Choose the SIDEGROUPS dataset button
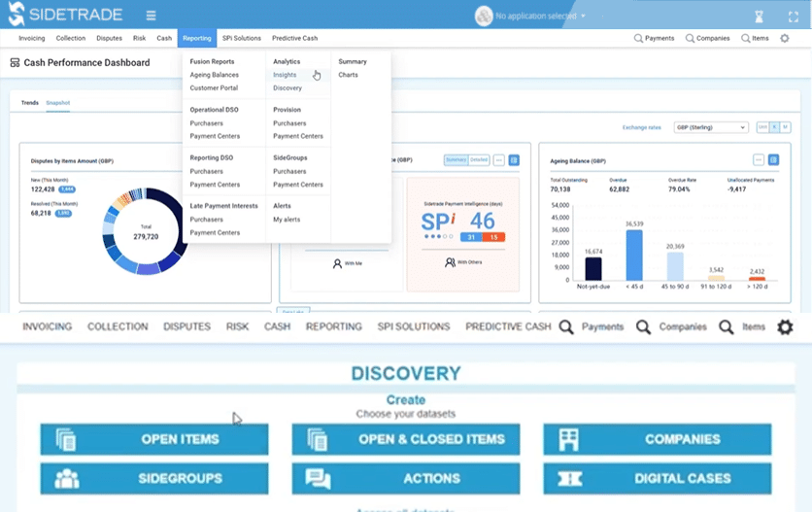This screenshot has width=812, height=512. [154, 478]
